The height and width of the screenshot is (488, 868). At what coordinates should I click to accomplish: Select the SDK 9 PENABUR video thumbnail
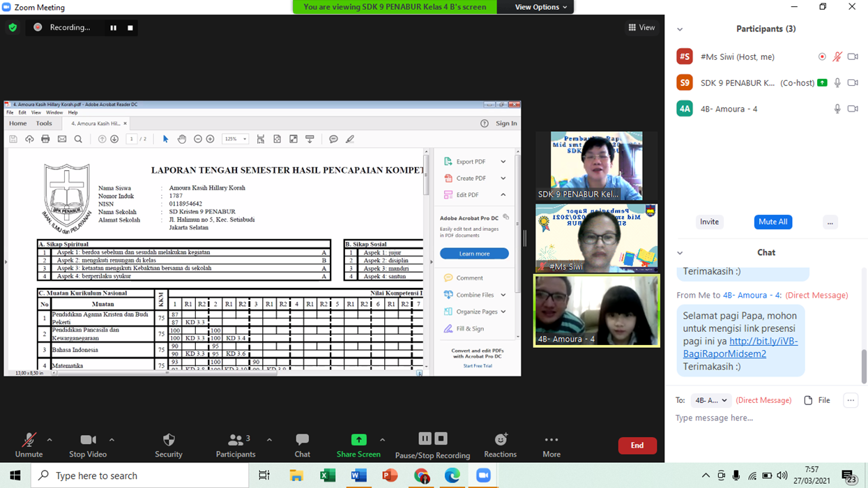click(596, 166)
